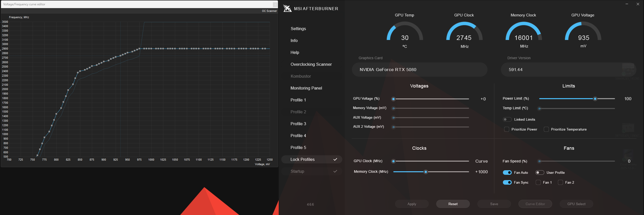Load Profile 3
This screenshot has height=215, width=644.
pyautogui.click(x=298, y=124)
